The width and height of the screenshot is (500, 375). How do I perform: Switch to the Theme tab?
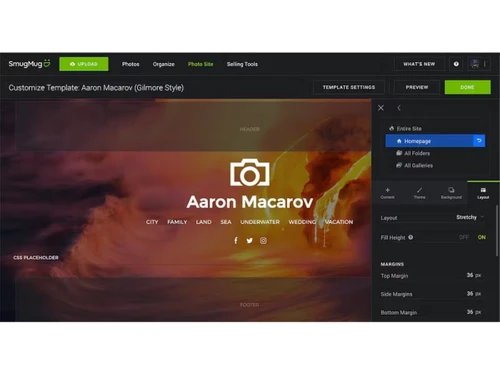(x=419, y=193)
